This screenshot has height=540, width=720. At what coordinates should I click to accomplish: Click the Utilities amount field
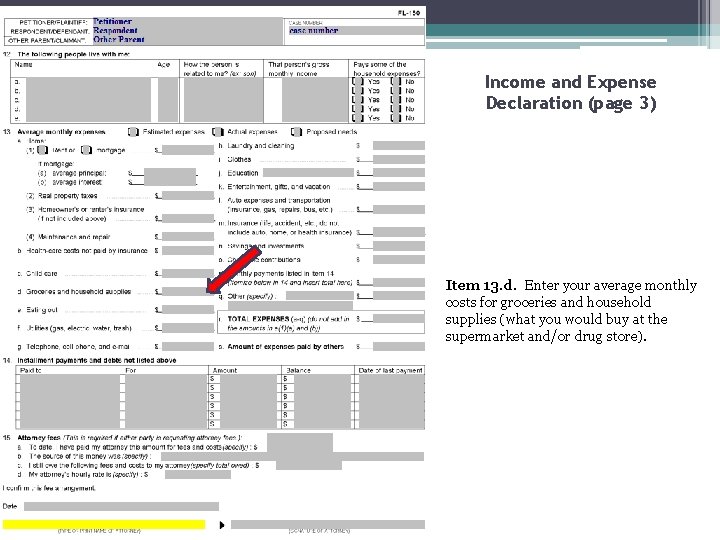tap(188, 328)
